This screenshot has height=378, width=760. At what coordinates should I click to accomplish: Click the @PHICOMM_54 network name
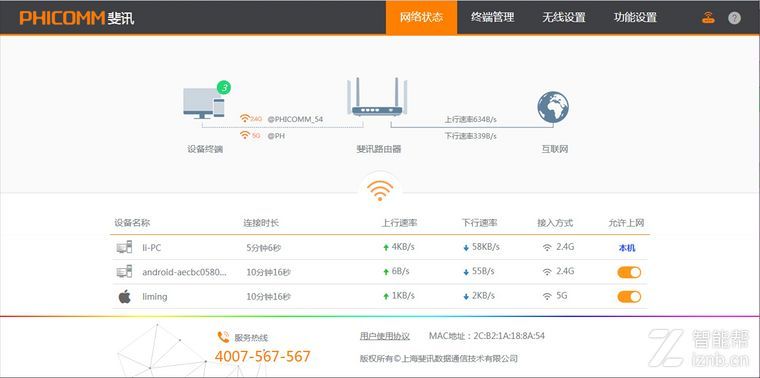pos(295,119)
